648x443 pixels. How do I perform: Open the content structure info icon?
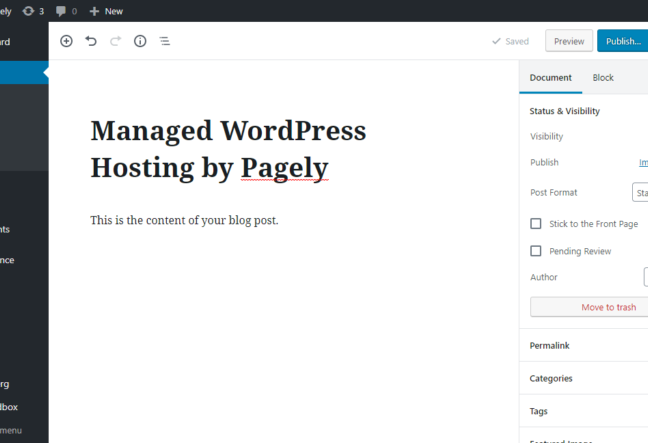(x=140, y=41)
